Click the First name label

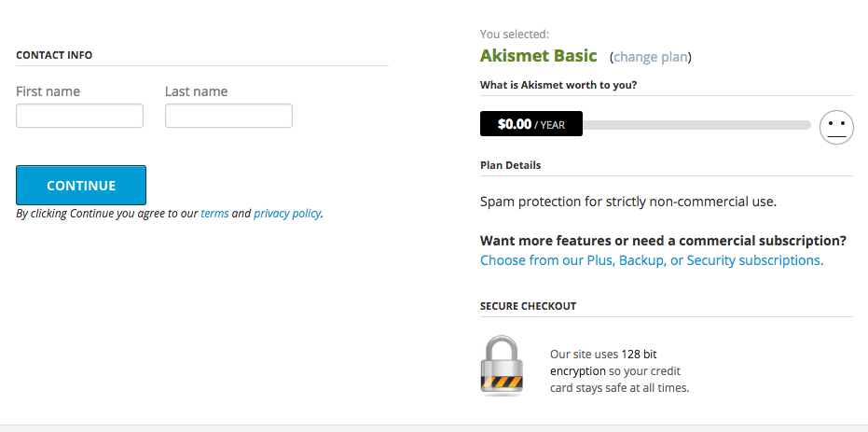(x=48, y=91)
